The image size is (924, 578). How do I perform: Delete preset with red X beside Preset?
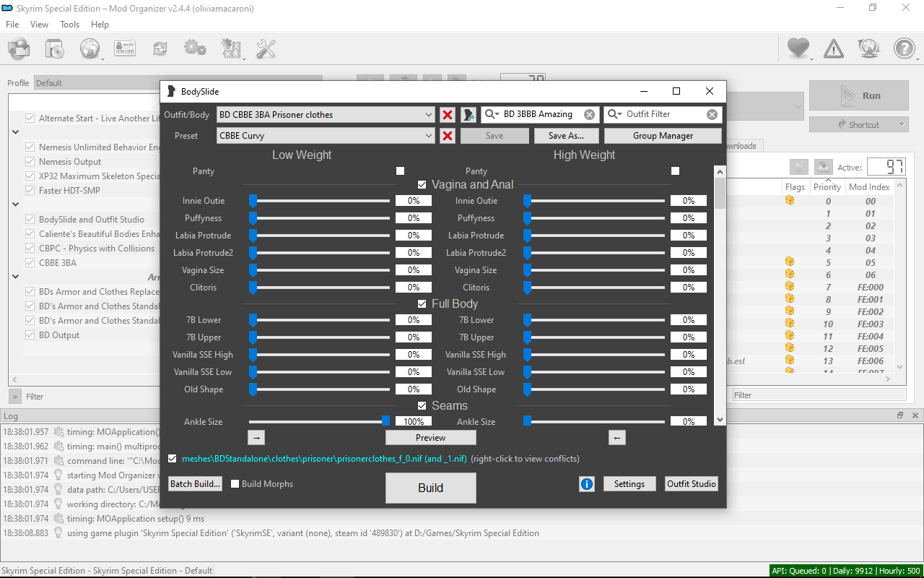coord(448,136)
